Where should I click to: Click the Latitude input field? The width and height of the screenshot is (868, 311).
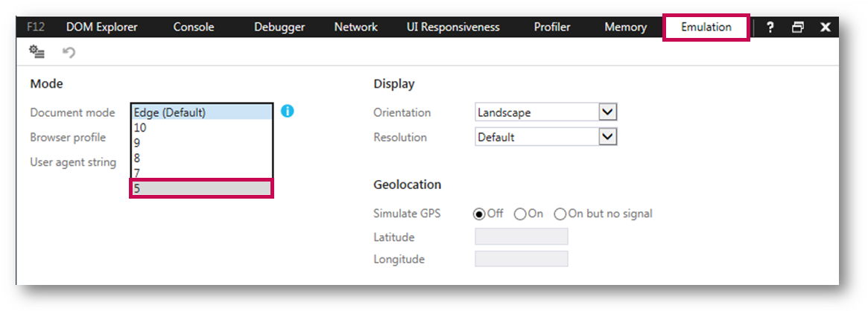(522, 237)
